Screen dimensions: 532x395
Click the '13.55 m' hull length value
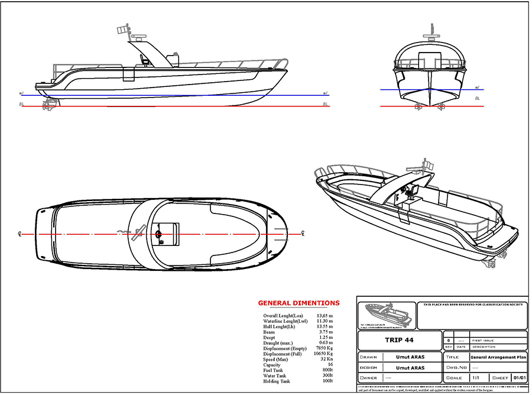[325, 326]
